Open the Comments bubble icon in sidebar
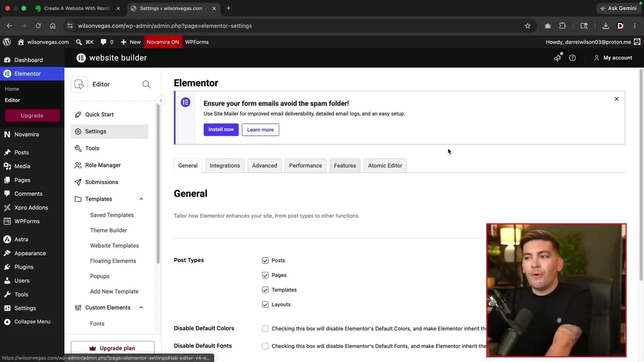The height and width of the screenshot is (362, 644). 7,194
